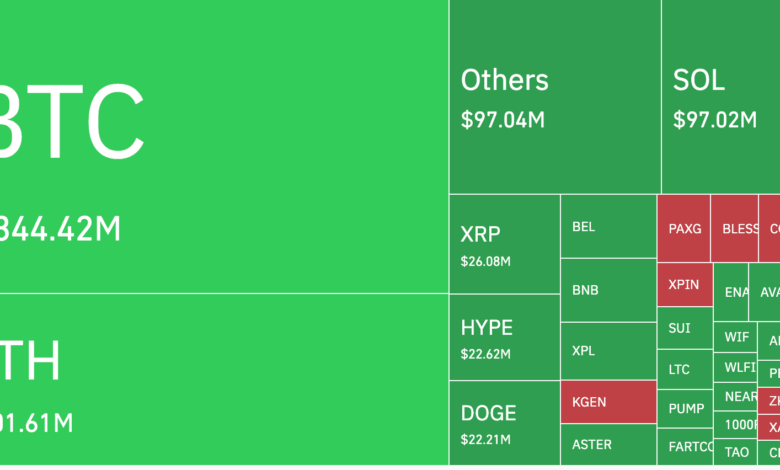
Task: Open the NEAR tile
Action: tap(740, 396)
